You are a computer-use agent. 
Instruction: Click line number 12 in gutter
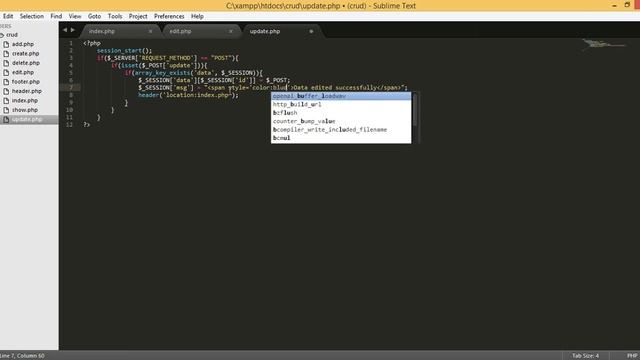coord(69,125)
